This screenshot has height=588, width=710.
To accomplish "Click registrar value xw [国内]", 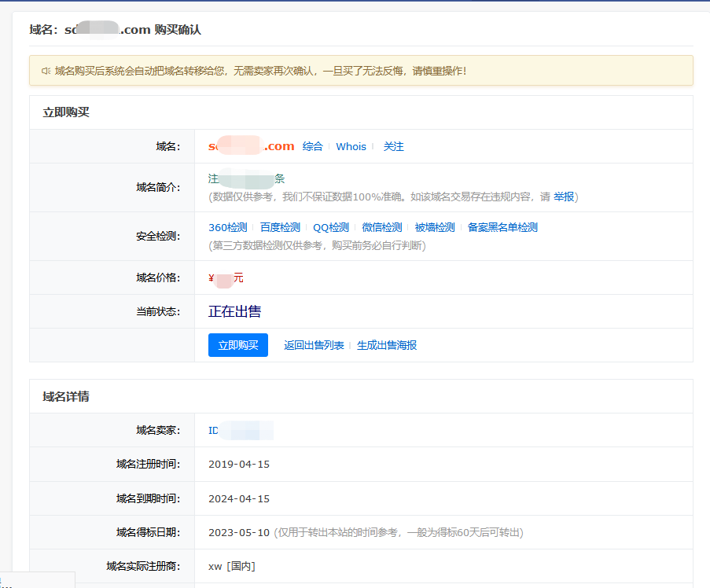I will click(232, 566).
